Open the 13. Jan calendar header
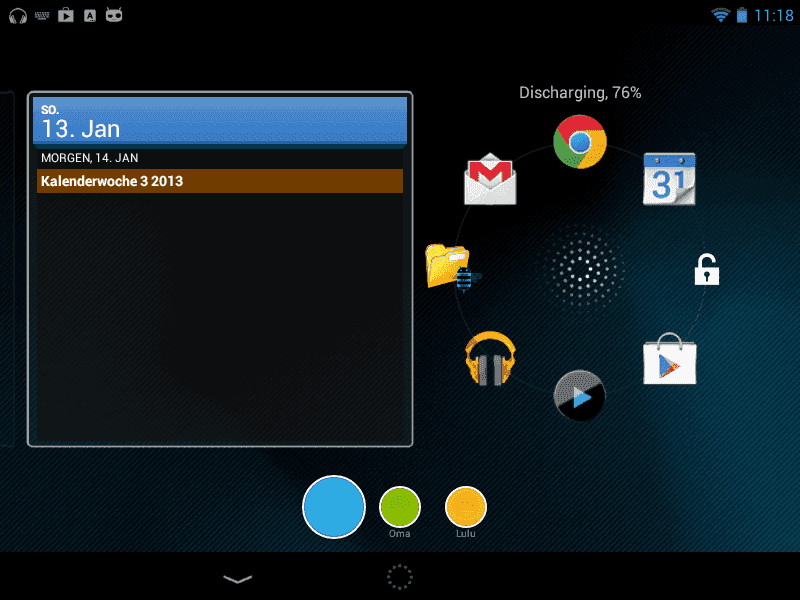The image size is (800, 600). point(220,121)
